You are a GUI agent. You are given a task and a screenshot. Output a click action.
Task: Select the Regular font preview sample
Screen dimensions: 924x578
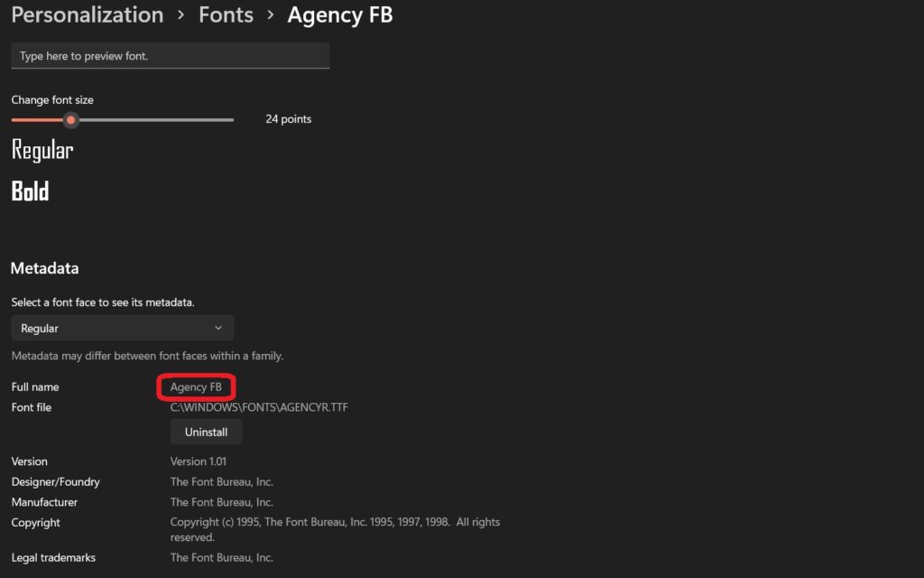pos(42,150)
